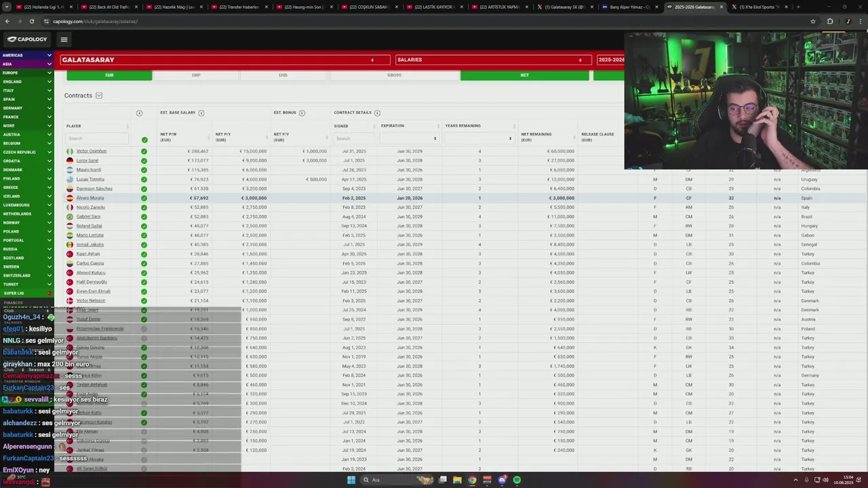Image resolution: width=868 pixels, height=488 pixels.
Task: Switch to the Heung-min Son browser tab
Action: tap(304, 7)
